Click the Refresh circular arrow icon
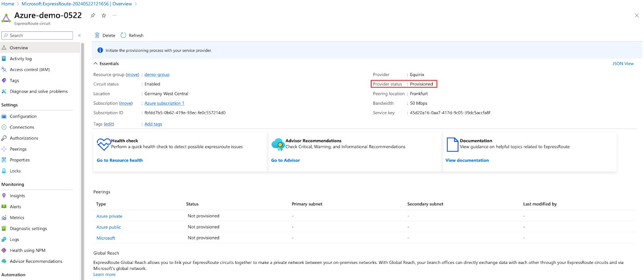 point(124,35)
